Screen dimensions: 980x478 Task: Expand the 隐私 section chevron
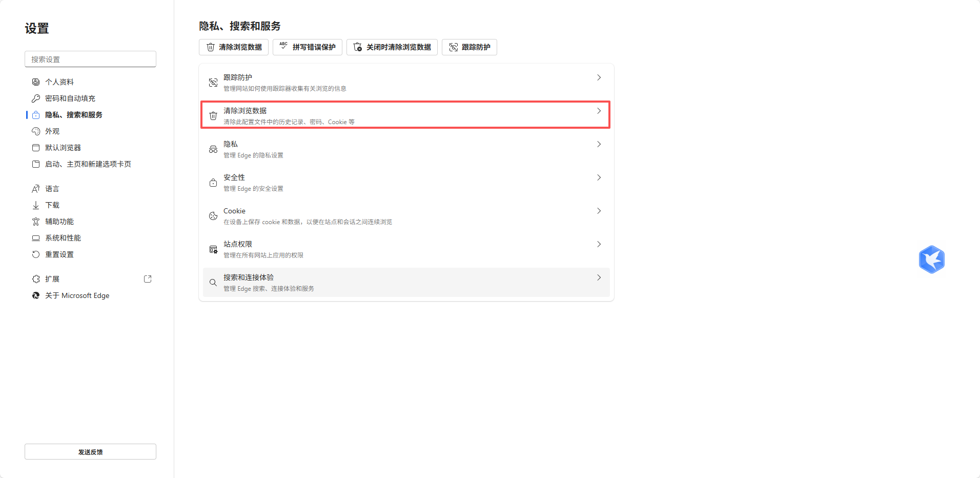click(598, 144)
